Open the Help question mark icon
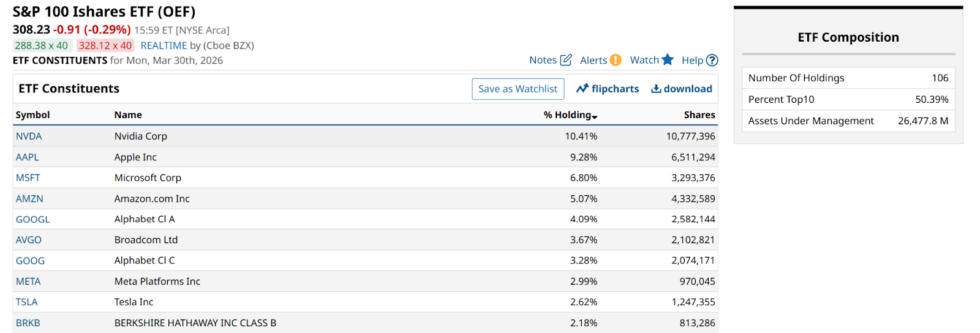 tap(712, 60)
